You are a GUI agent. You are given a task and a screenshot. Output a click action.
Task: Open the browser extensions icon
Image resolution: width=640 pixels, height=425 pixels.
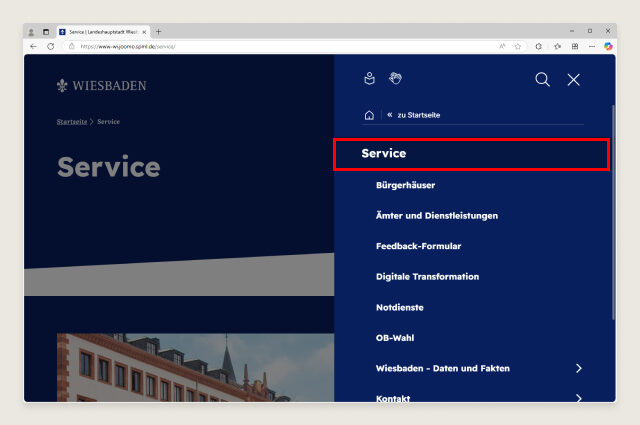(539, 47)
